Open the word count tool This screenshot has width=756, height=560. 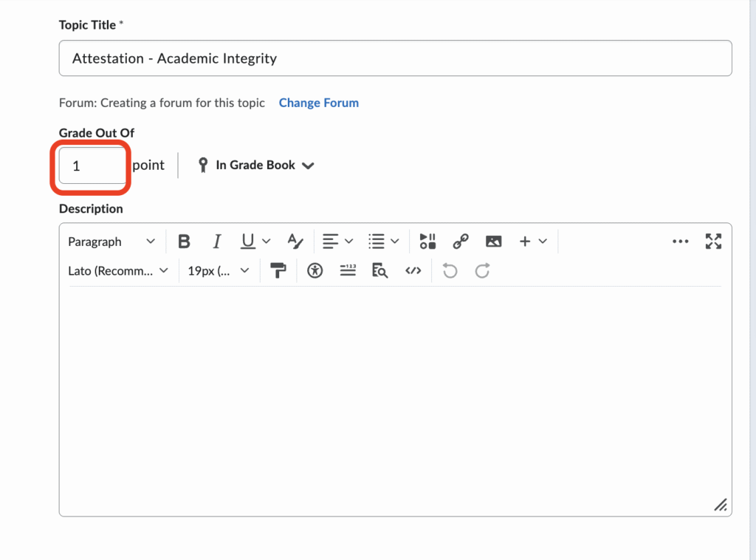pyautogui.click(x=348, y=271)
